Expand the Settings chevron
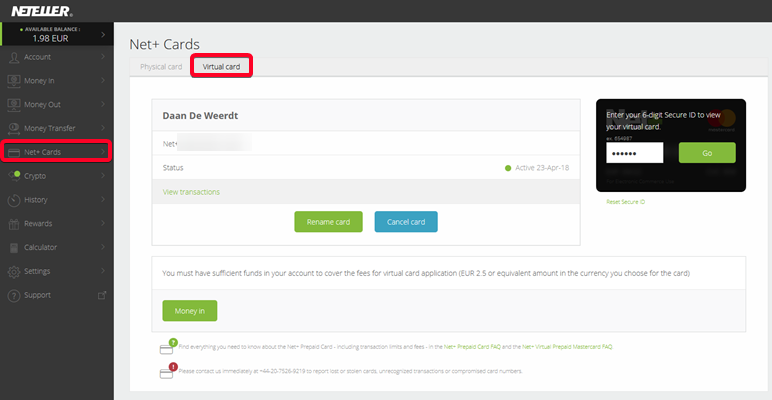The image size is (772, 400). [103, 271]
